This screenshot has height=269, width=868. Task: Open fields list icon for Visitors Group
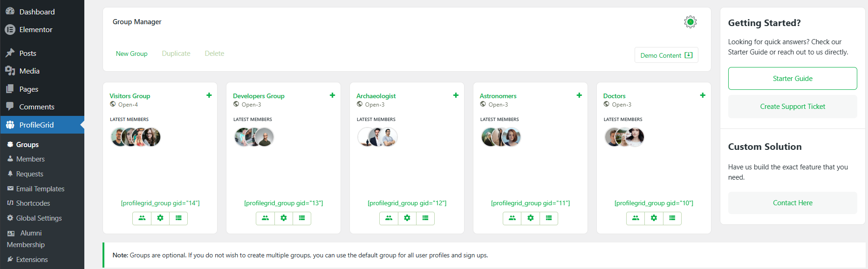[178, 218]
